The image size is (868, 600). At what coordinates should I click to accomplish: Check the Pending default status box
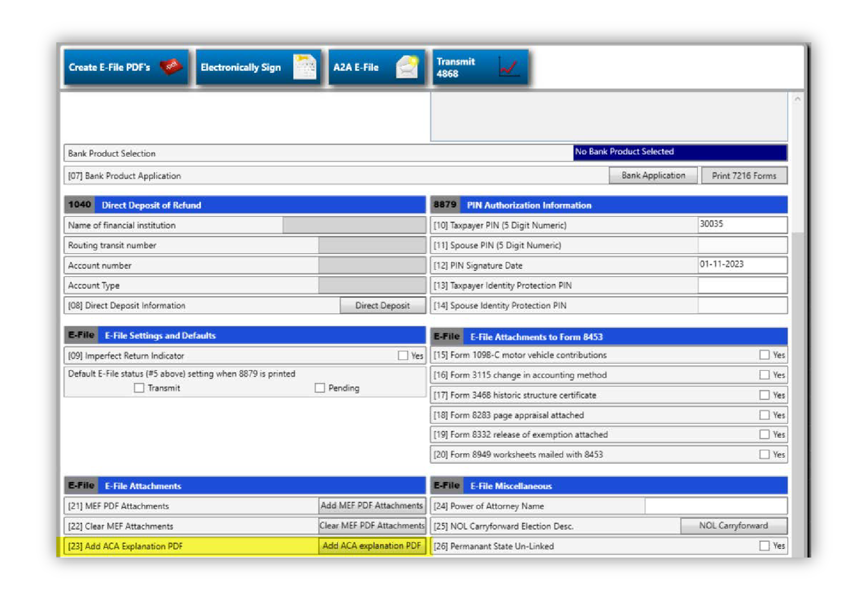[320, 388]
